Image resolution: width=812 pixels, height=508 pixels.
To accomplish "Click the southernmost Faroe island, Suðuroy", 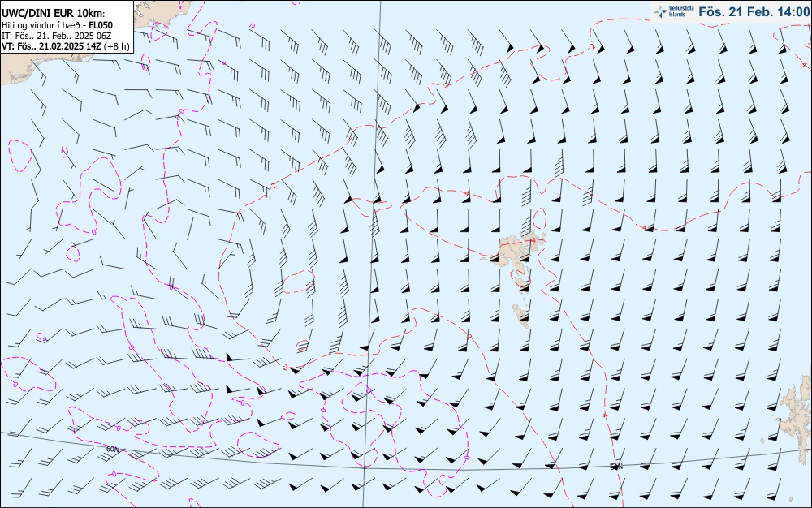I will point(521,315).
